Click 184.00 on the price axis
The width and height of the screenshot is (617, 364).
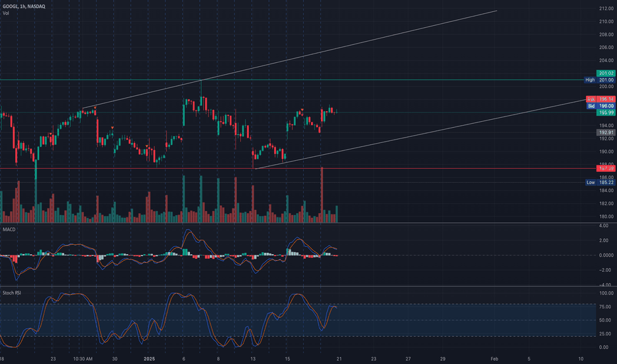(x=606, y=191)
